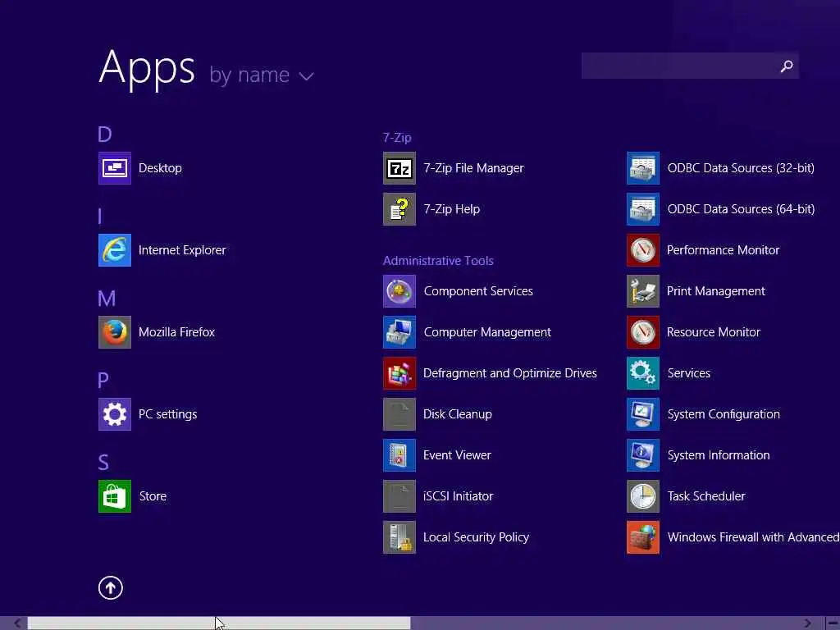Click the letter D group header

pyautogui.click(x=105, y=134)
